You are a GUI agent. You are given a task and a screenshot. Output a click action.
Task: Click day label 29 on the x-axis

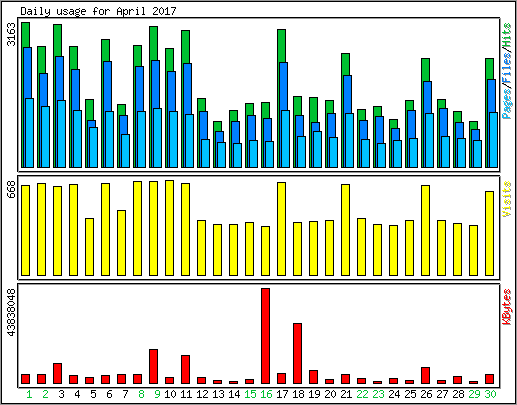tap(474, 394)
